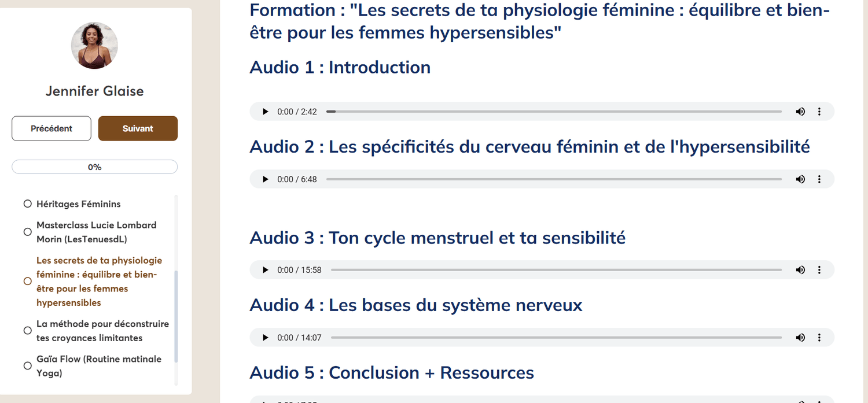Start Audio 3 cycle menstruel playback
868x403 pixels.
click(x=266, y=270)
